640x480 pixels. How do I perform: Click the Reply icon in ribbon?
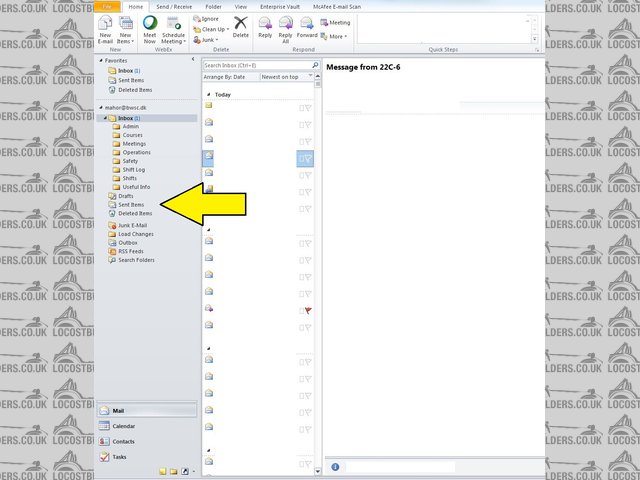click(265, 27)
